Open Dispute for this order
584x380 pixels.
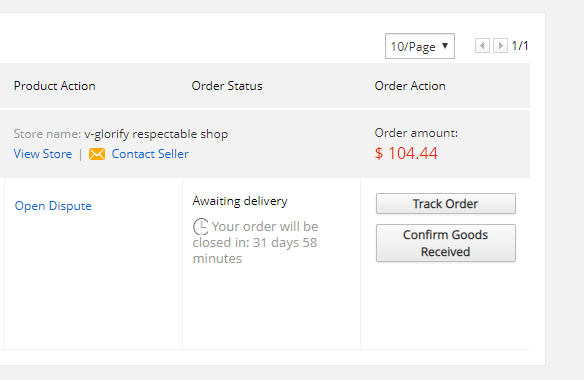click(x=53, y=206)
